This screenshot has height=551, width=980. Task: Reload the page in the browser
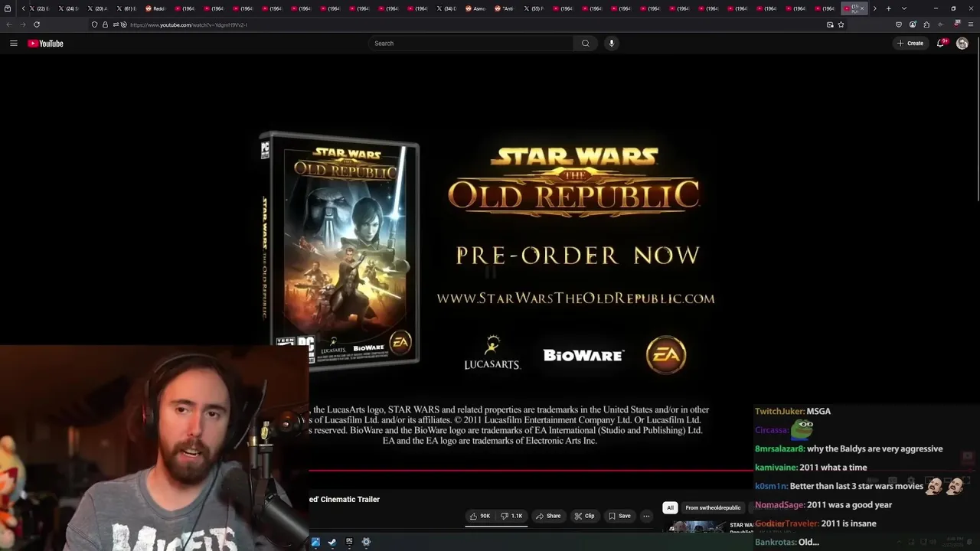tap(37, 24)
